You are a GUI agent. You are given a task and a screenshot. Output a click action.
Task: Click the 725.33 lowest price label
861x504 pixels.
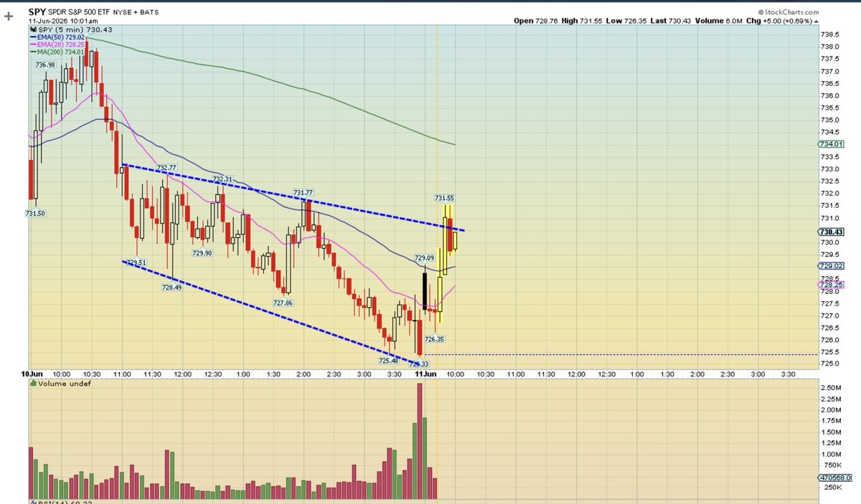(419, 364)
